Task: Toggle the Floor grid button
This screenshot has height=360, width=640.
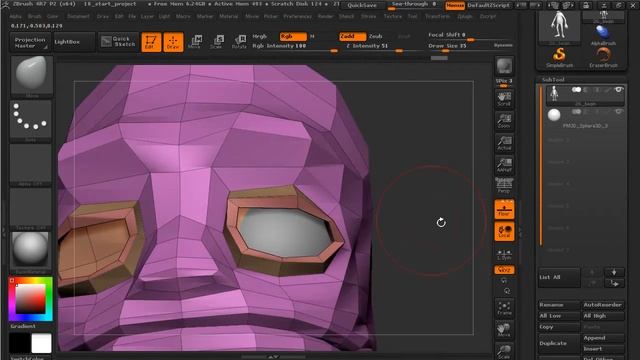Action: (504, 209)
